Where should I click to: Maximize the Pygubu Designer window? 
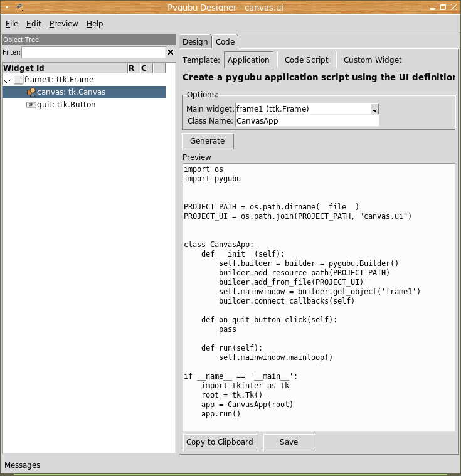point(443,8)
